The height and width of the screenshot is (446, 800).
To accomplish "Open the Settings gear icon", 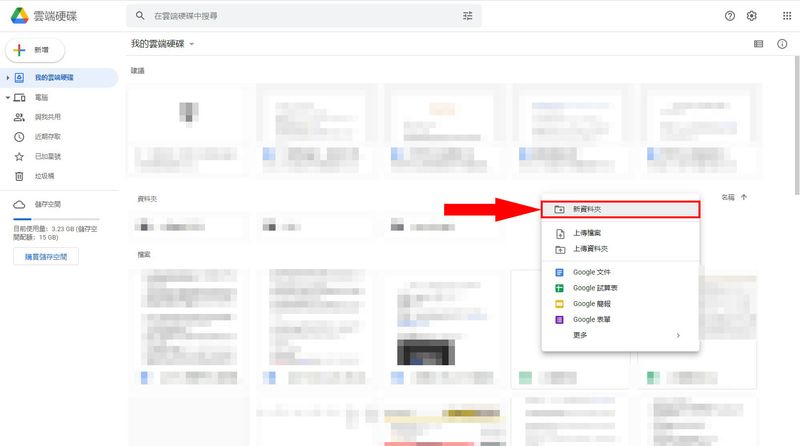I will (752, 16).
